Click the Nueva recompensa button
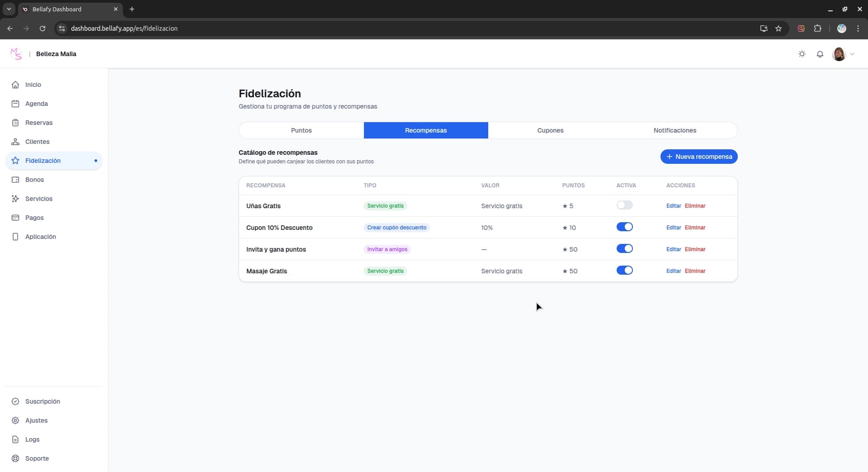 (x=698, y=157)
